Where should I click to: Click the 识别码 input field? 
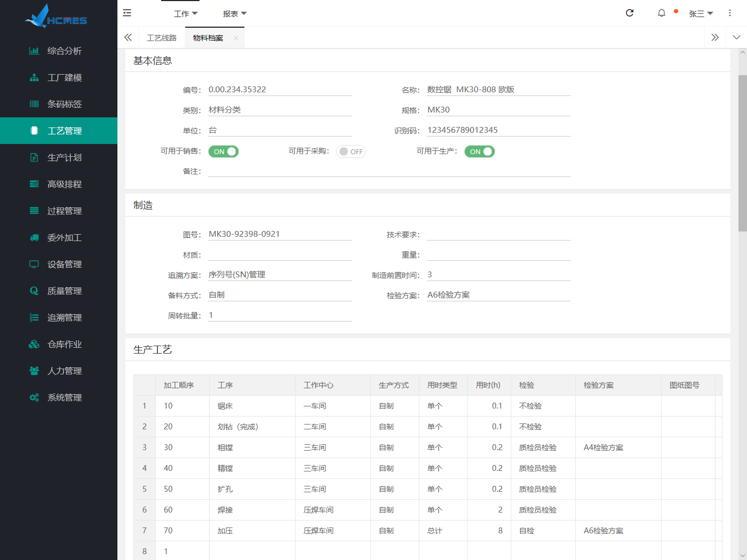point(499,130)
